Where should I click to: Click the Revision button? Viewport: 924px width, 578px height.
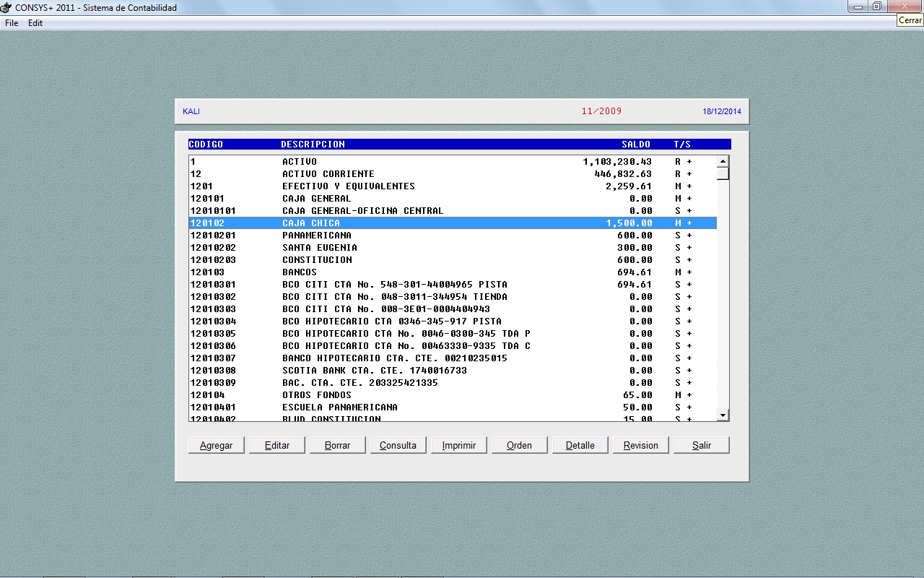pos(640,445)
